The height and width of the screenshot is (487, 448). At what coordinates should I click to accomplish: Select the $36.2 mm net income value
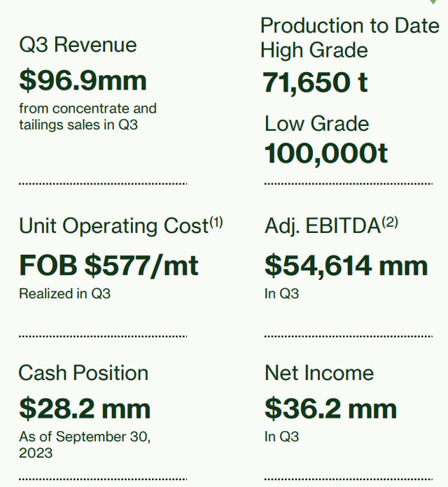[x=330, y=408]
